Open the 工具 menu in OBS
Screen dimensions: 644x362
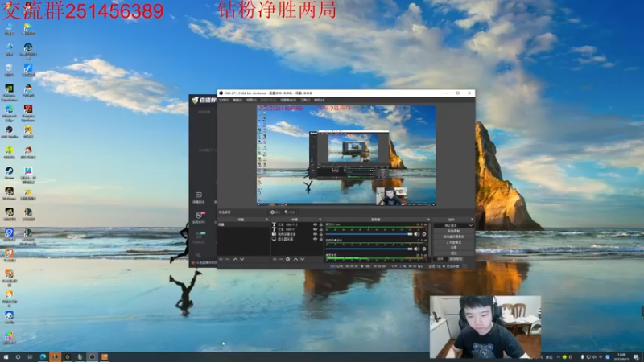(x=305, y=100)
